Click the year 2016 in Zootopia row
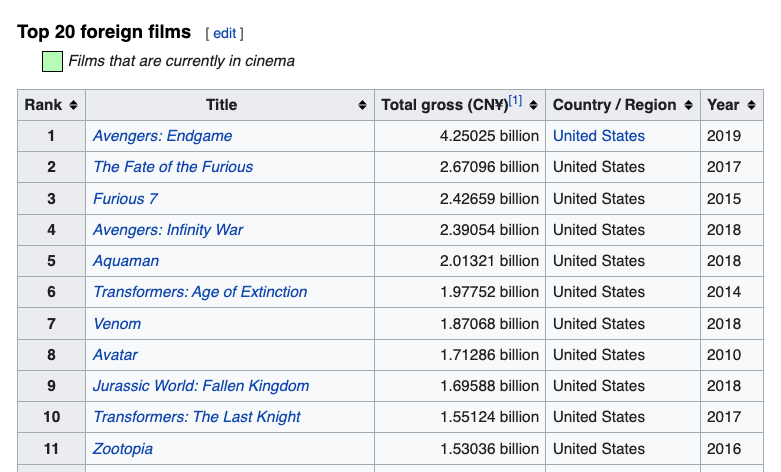The height and width of the screenshot is (472, 781). point(724,449)
